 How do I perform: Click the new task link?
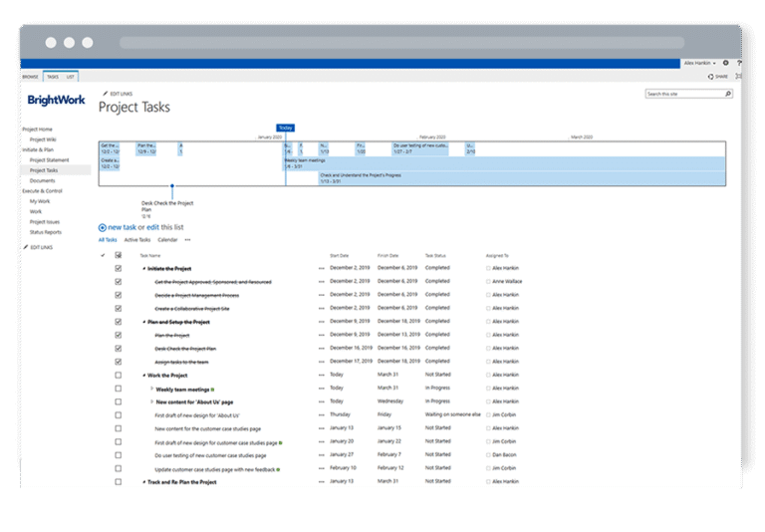122,227
